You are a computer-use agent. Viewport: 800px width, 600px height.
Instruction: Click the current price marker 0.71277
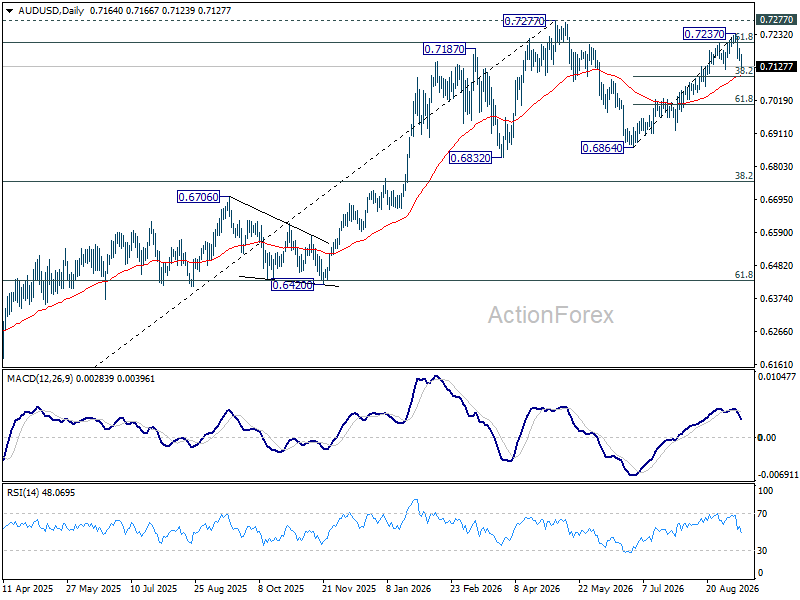click(776, 67)
